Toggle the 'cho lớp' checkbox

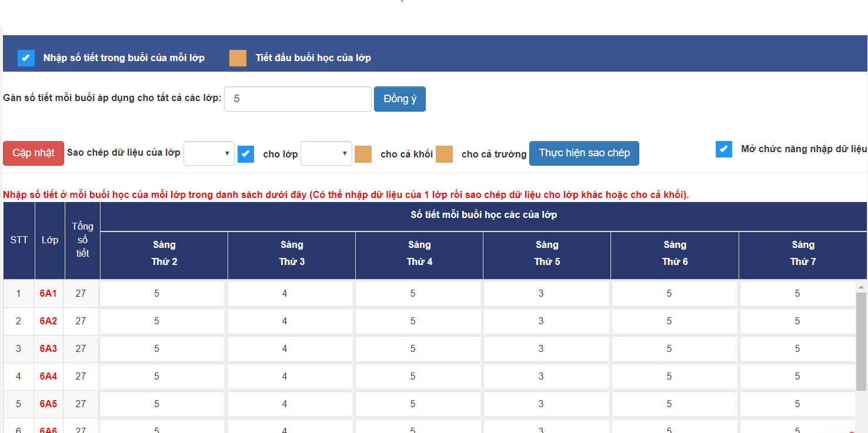click(x=246, y=154)
